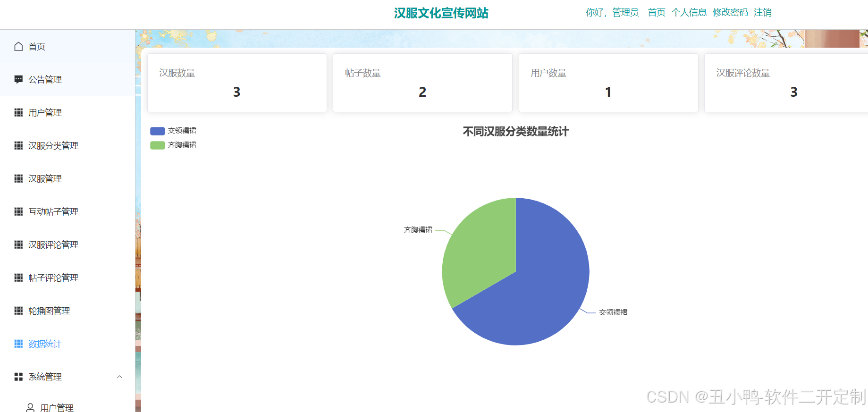Click the grid icon beside 轮播图管理
Image resolution: width=868 pixels, height=412 pixels.
click(x=18, y=311)
